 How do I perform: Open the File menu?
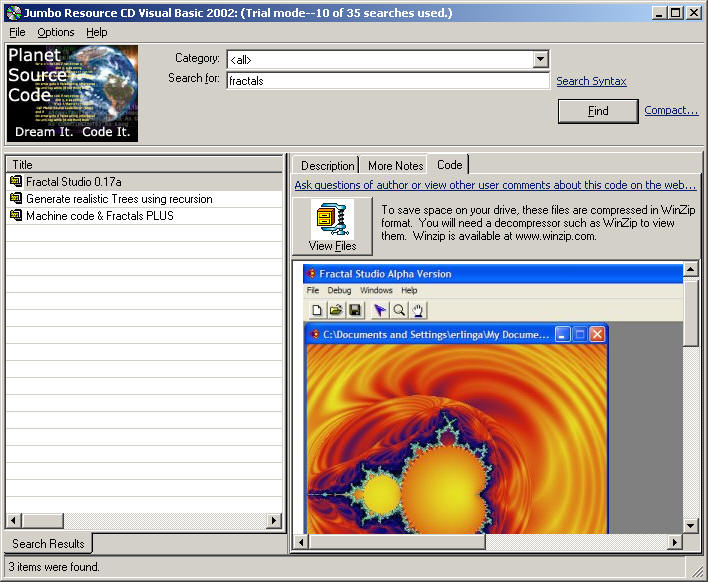[x=17, y=33]
